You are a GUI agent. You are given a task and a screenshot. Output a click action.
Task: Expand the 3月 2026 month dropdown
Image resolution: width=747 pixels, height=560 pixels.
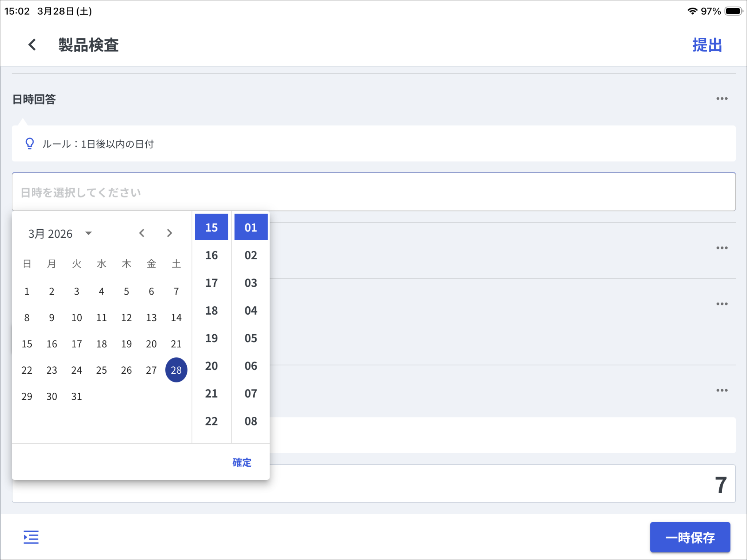(x=60, y=233)
